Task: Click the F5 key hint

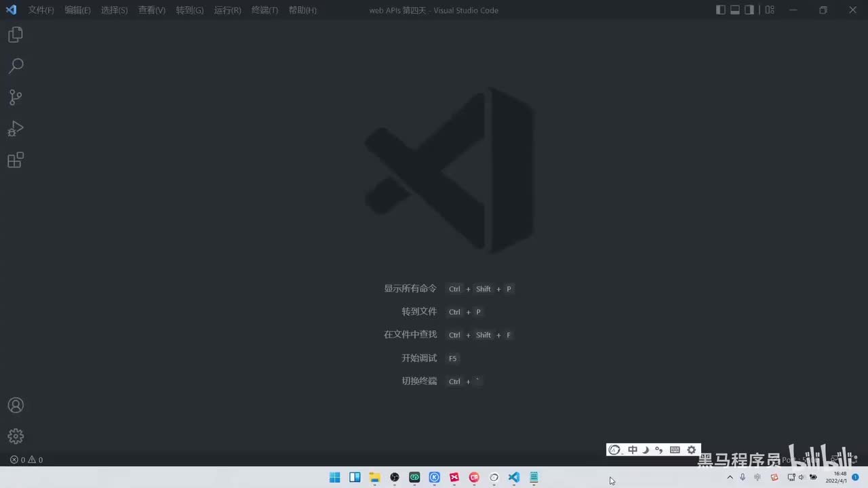Action: (x=453, y=358)
